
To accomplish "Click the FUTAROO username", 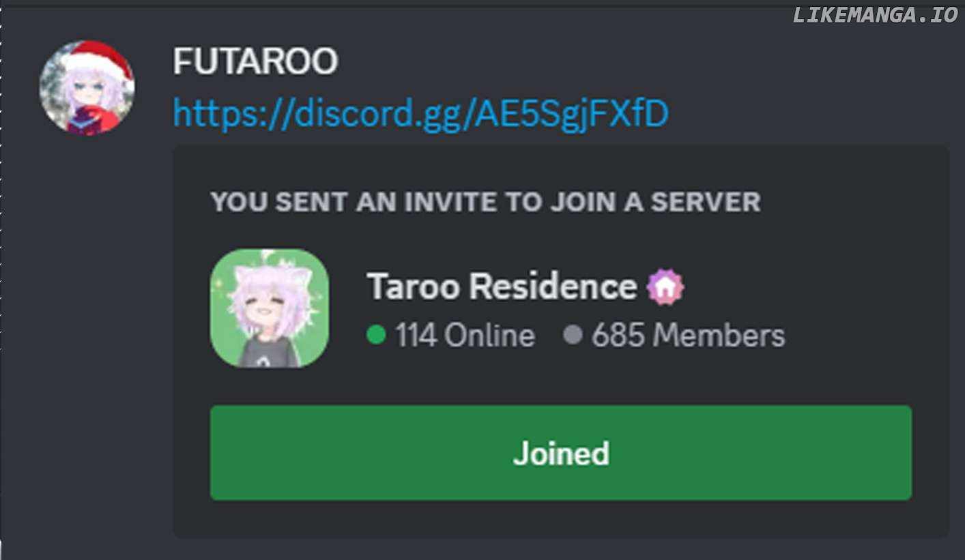I will pyautogui.click(x=255, y=62).
